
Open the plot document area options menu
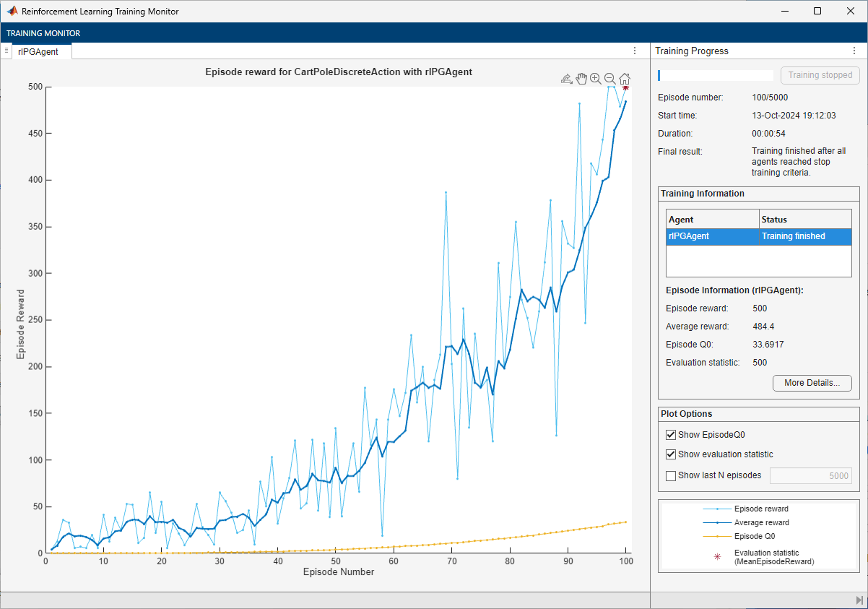click(635, 51)
